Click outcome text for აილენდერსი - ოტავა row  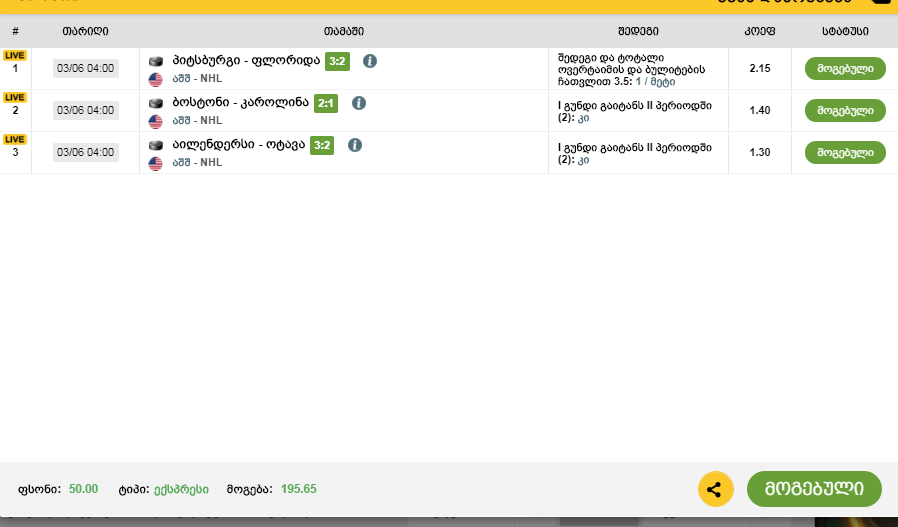pos(635,154)
